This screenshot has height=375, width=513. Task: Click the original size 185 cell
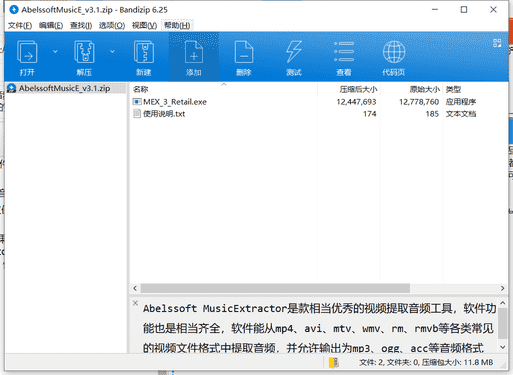(432, 114)
